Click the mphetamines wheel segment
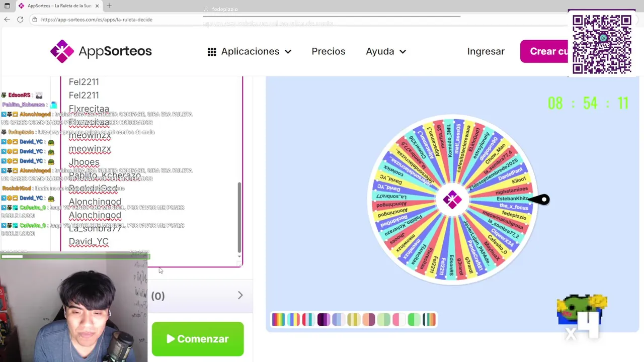 pos(511,191)
